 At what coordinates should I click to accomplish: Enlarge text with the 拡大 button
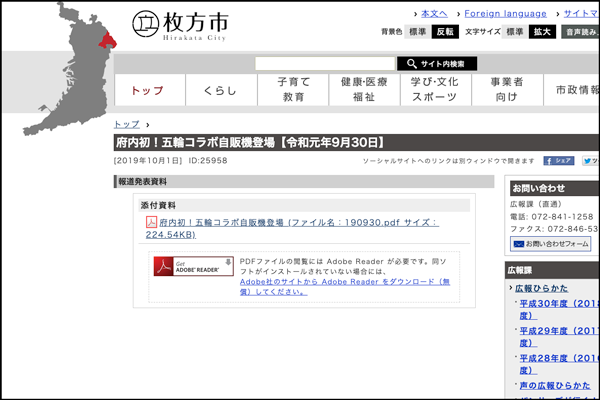pyautogui.click(x=543, y=32)
